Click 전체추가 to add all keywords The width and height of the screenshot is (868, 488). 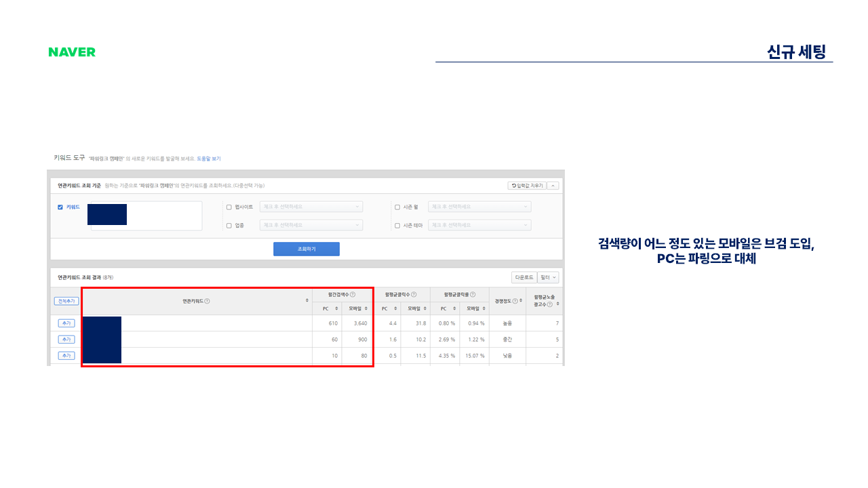click(x=66, y=301)
